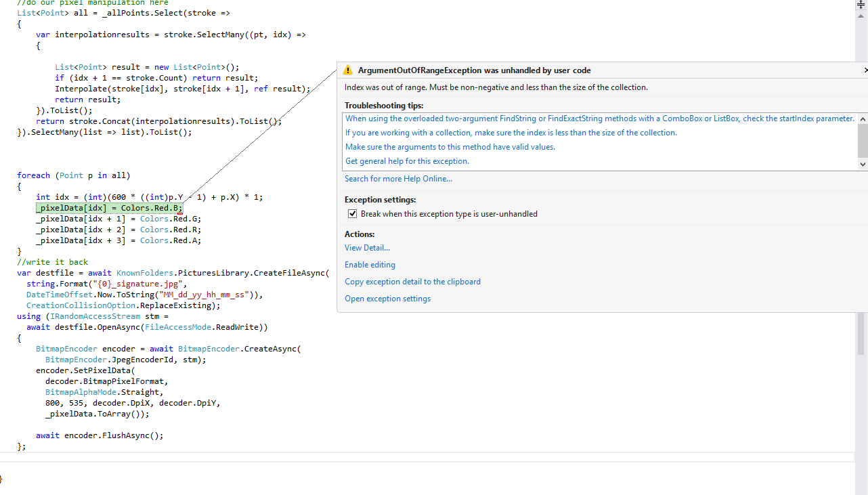Viewport: 868px width, 495px height.
Task: Click the '//write it back' comment
Action: tap(52, 262)
